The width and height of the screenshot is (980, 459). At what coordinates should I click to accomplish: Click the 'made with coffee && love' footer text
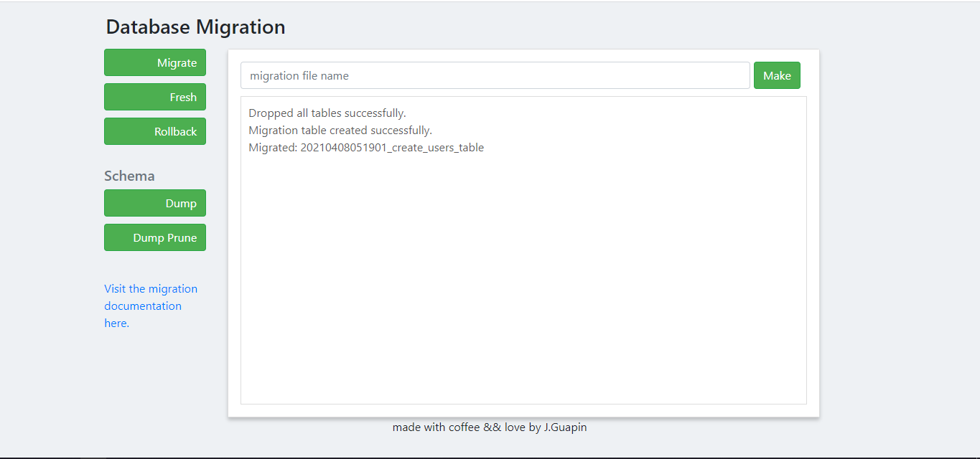467,427
